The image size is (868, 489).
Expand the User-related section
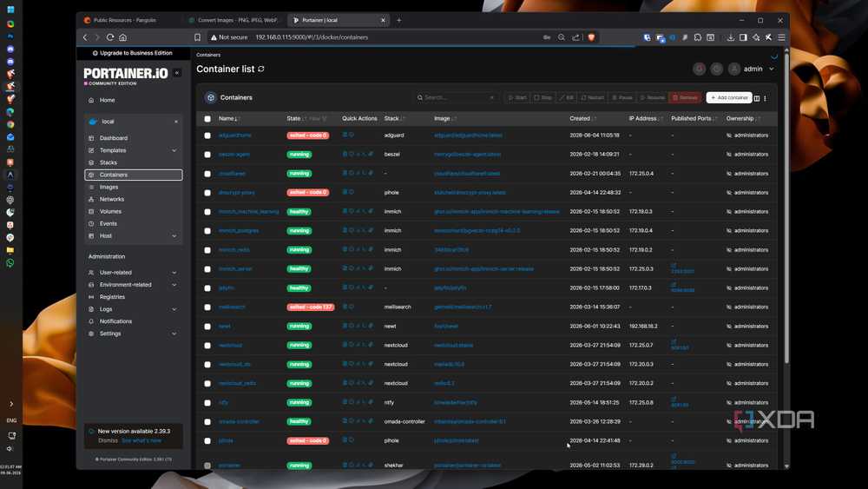[x=174, y=273]
